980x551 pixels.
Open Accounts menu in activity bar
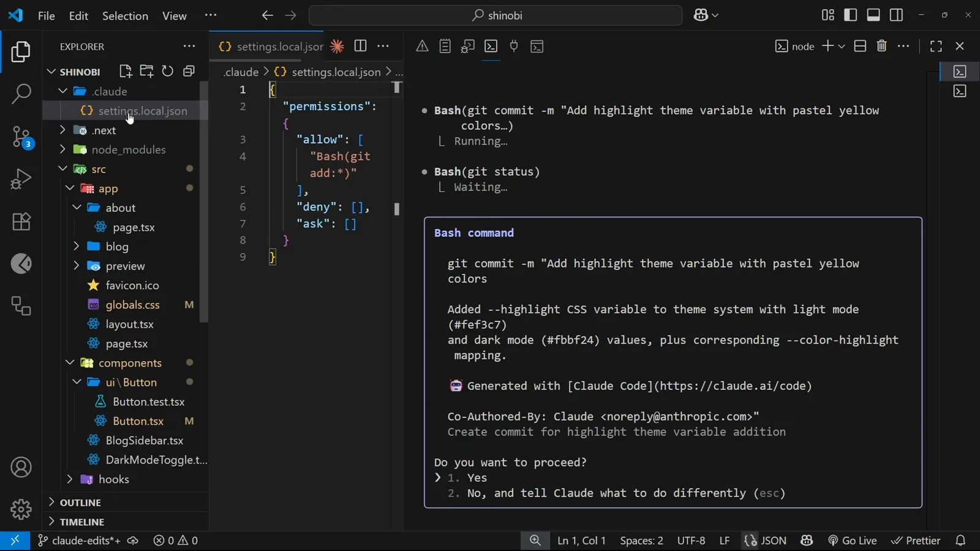click(x=21, y=467)
